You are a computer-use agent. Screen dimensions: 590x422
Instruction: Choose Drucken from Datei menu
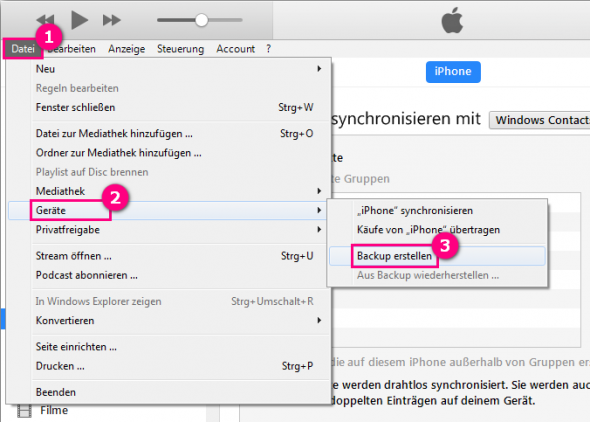[x=169, y=366]
